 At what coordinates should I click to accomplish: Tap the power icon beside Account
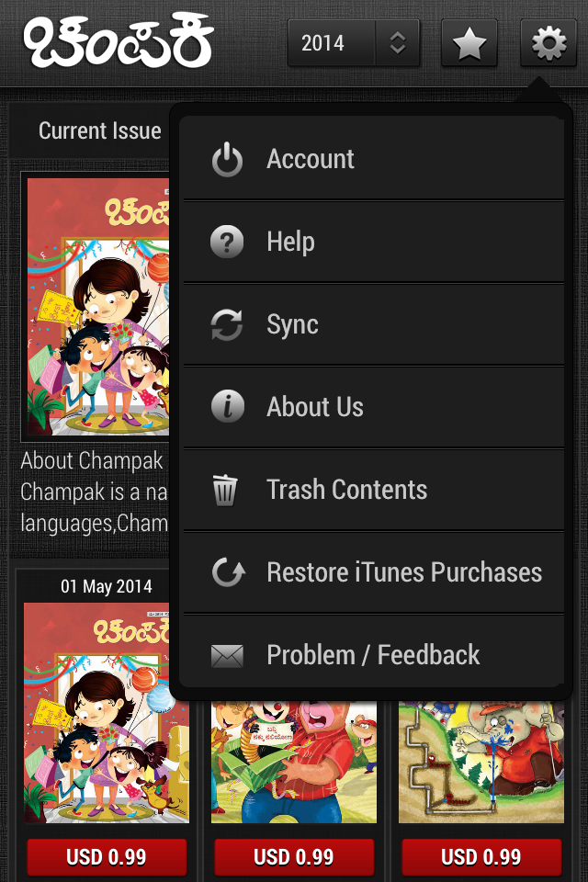(x=227, y=159)
